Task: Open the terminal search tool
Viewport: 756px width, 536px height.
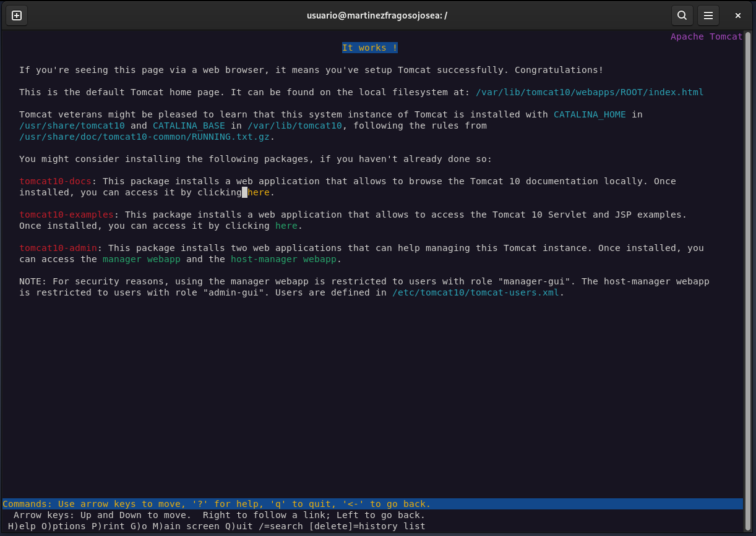Action: coord(682,15)
